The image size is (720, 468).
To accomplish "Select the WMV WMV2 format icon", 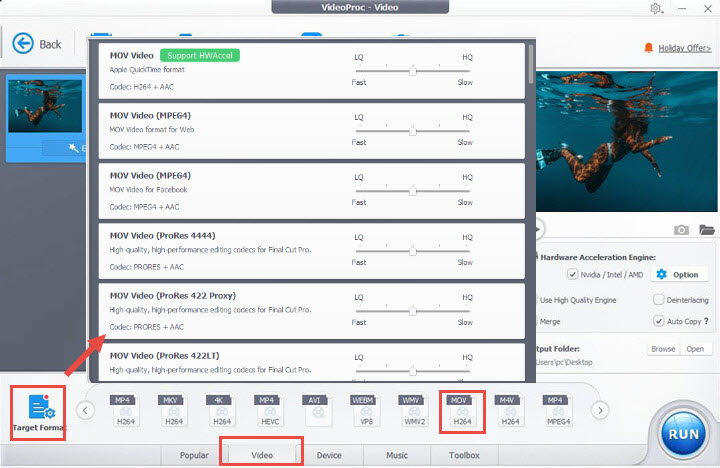I will 414,410.
